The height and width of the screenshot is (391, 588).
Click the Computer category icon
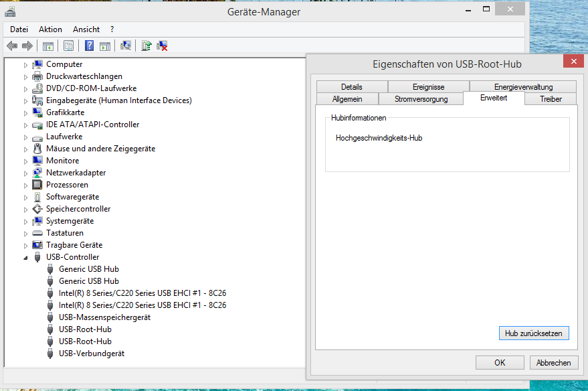point(37,64)
